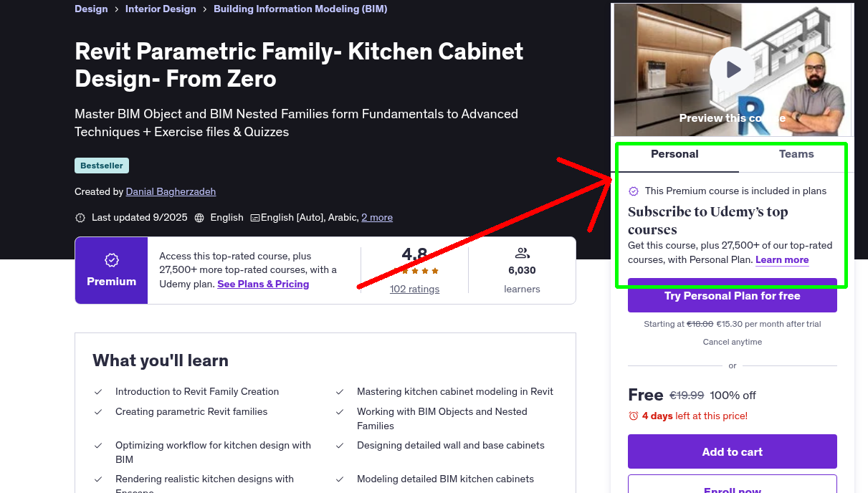Image resolution: width=868 pixels, height=493 pixels.
Task: Click the play button to preview the course
Action: pos(732,70)
